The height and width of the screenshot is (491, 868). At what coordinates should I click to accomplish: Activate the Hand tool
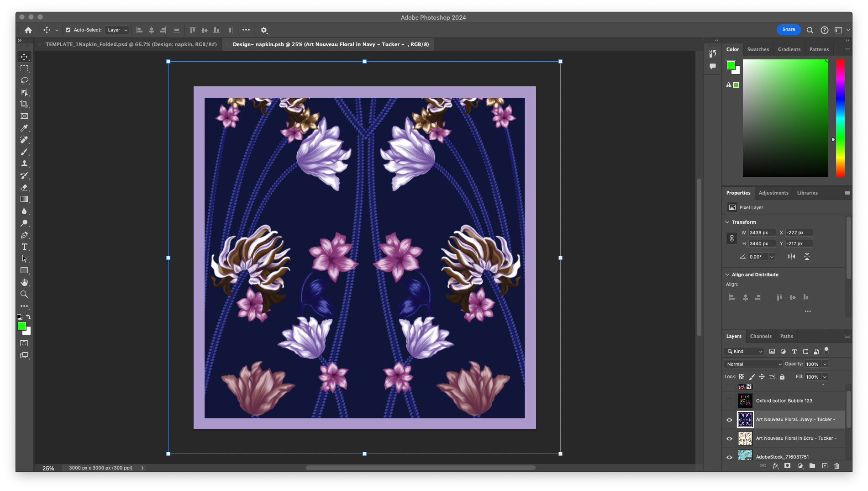tap(24, 282)
